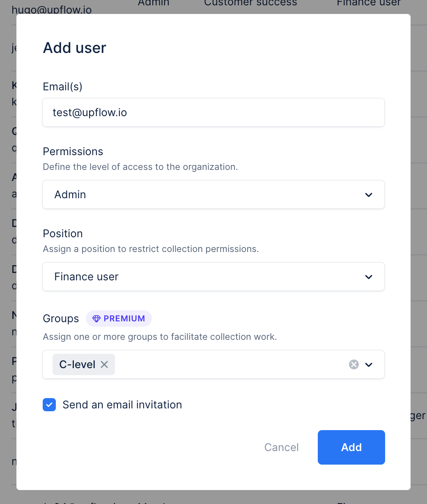Open the Position dropdown showing Finance user

pos(205,277)
